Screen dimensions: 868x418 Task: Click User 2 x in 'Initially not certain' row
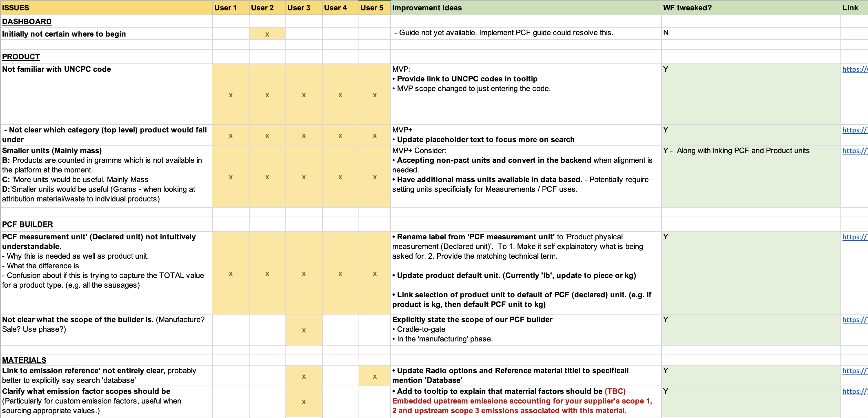(267, 34)
